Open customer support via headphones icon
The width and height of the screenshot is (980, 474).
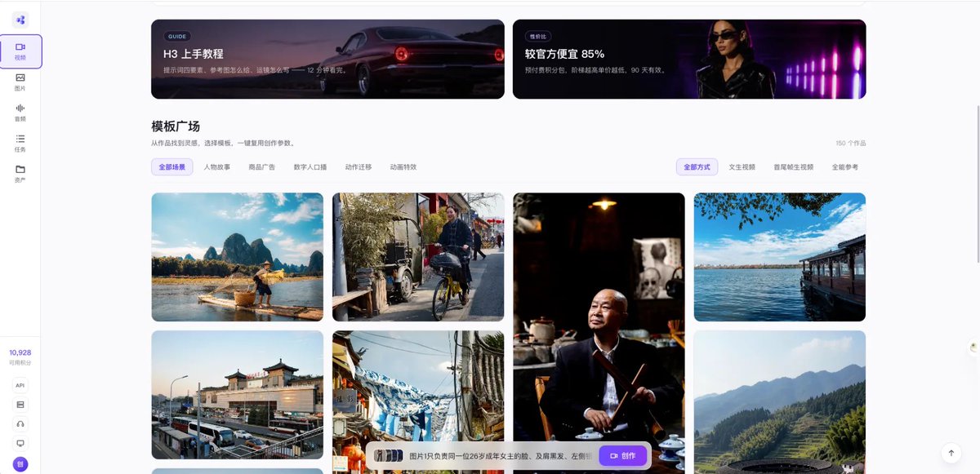click(x=20, y=424)
